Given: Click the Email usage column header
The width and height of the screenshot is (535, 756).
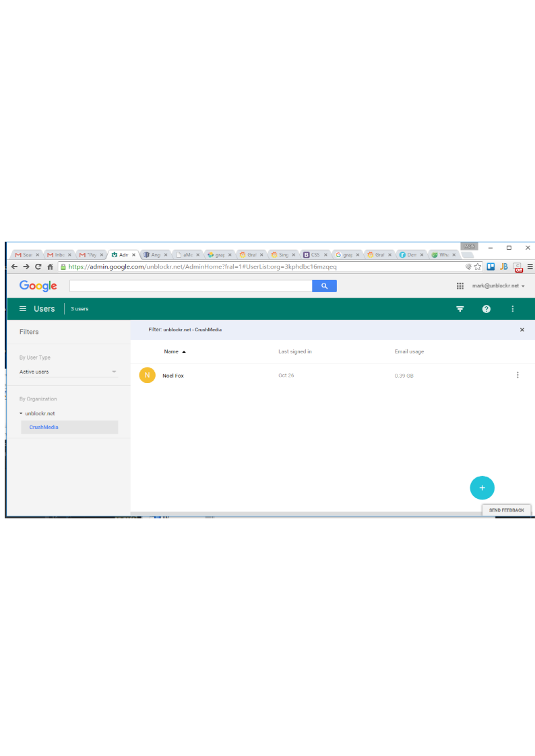Looking at the screenshot, I should pos(409,351).
